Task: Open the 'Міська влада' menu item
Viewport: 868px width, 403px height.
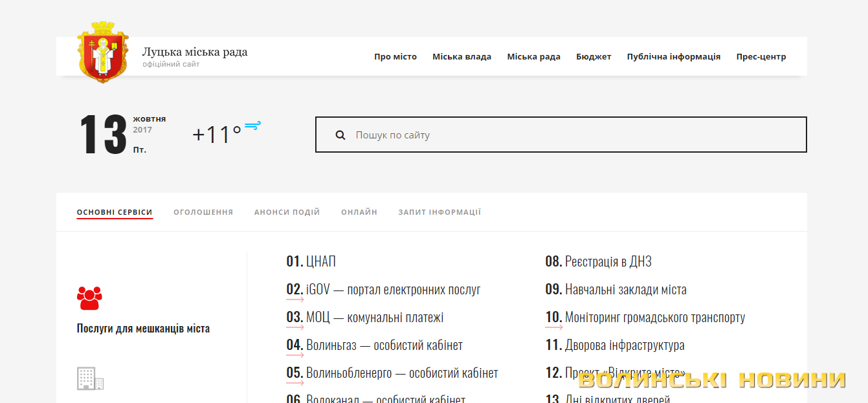Action: tap(462, 57)
